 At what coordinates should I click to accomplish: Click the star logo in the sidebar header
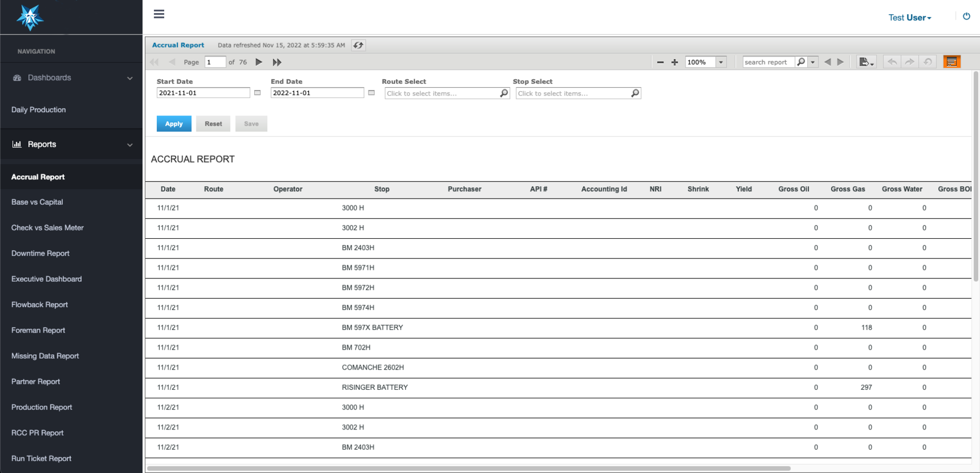point(29,17)
